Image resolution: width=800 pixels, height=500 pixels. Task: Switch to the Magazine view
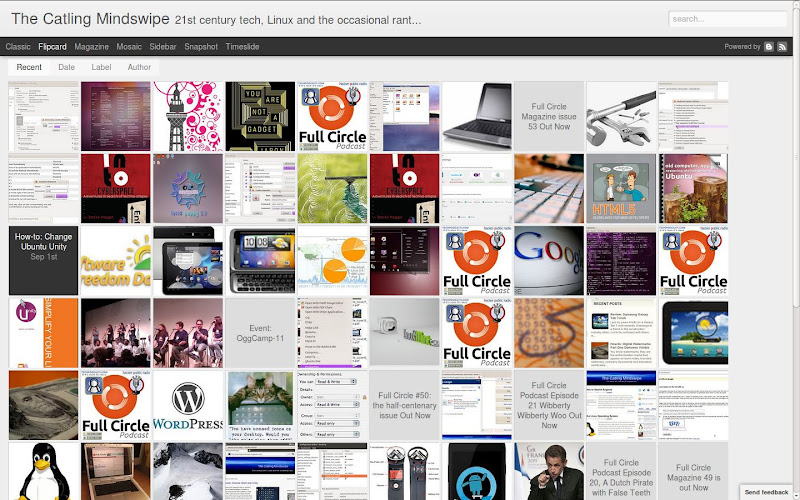91,46
